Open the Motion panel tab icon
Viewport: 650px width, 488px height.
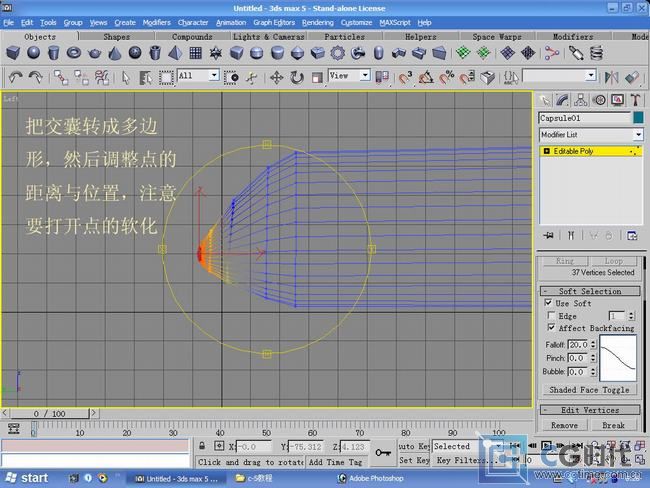pyautogui.click(x=599, y=100)
